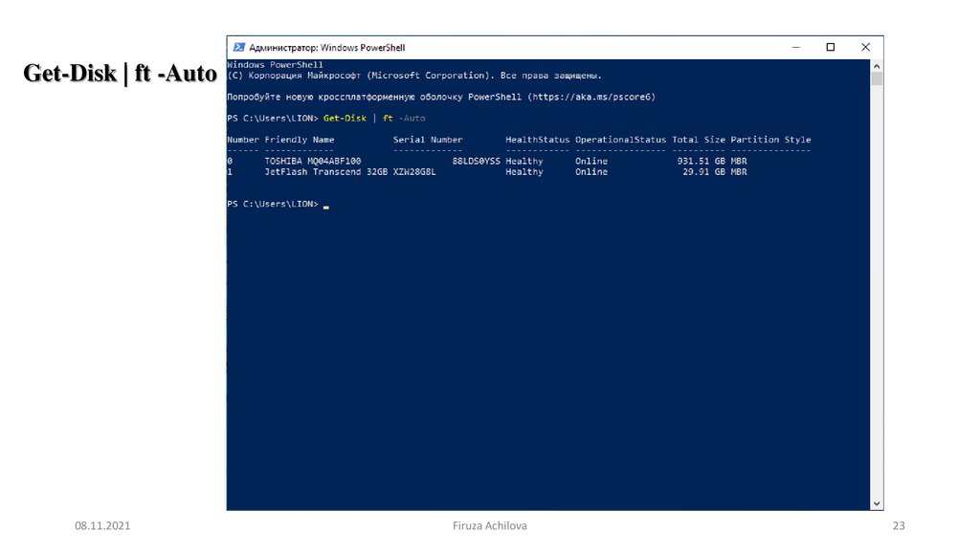980x551 pixels.
Task: Click the typed Get-Disk command
Action: tap(345, 118)
